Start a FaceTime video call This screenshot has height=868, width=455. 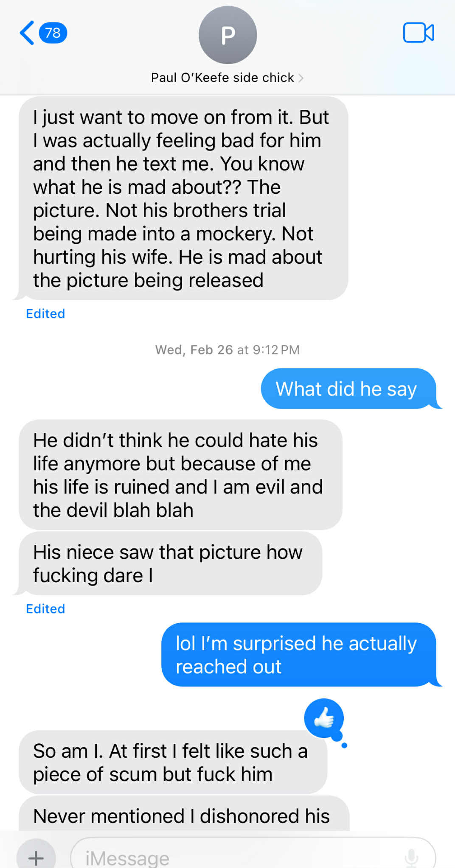(418, 33)
